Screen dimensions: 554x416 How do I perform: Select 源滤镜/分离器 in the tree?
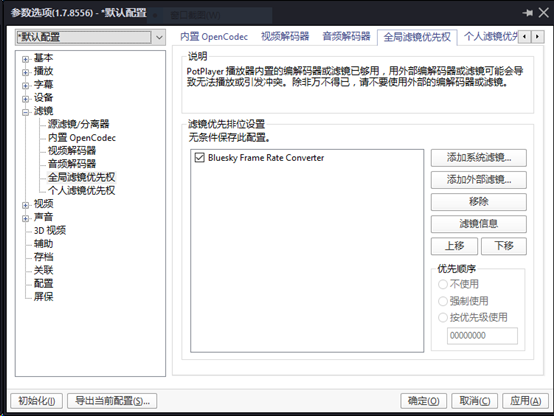(x=78, y=124)
